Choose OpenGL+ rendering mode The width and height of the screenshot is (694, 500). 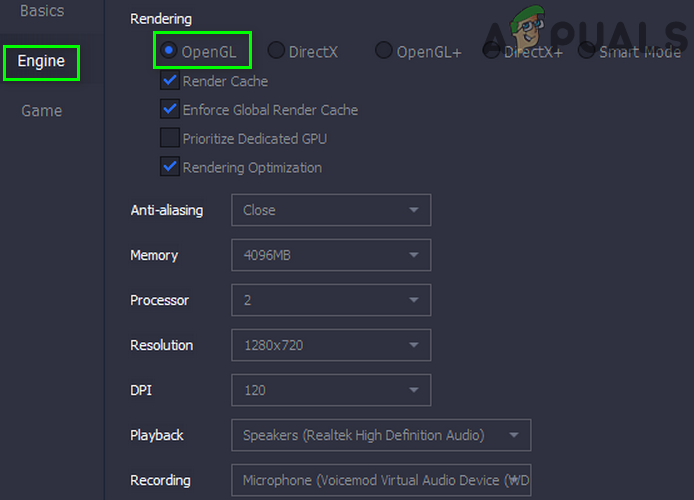(384, 51)
